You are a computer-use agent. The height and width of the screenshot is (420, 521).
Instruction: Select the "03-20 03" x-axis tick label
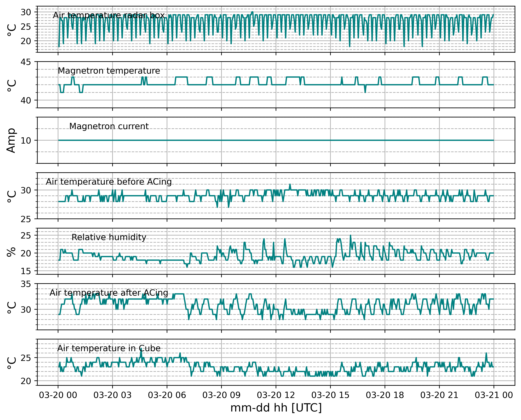pos(112,395)
